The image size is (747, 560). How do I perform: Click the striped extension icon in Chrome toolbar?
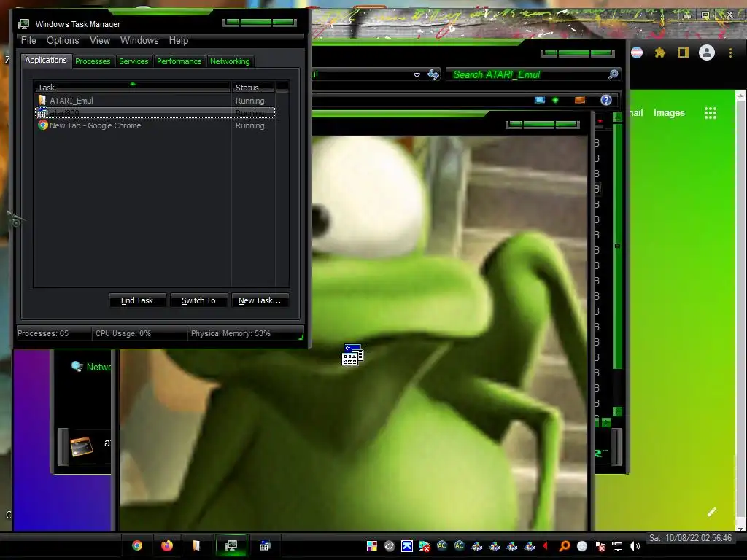coord(637,52)
